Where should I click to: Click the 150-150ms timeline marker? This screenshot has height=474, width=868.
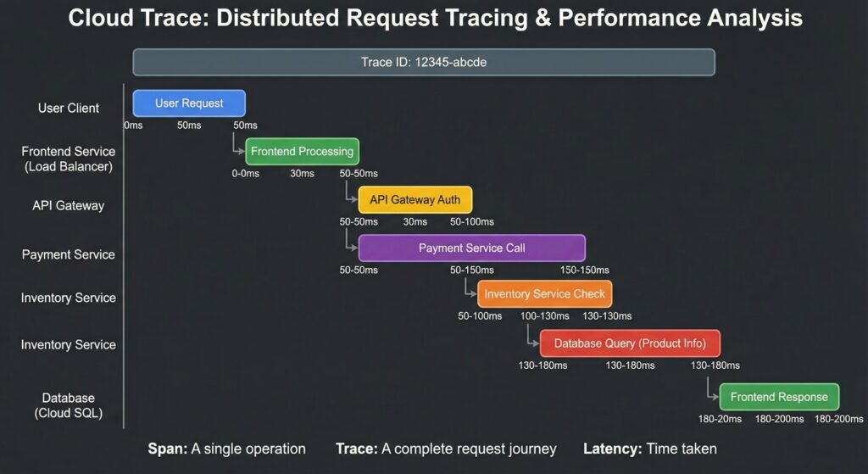tap(584, 270)
